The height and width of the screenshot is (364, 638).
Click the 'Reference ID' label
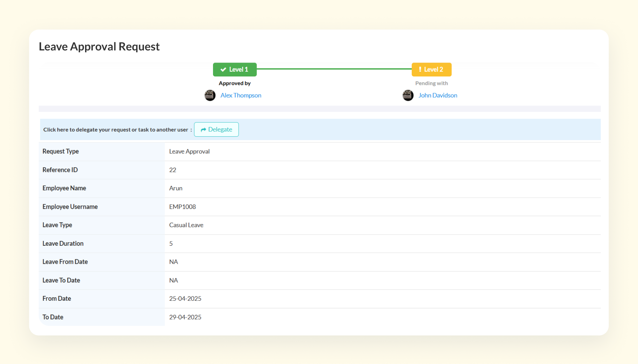click(60, 170)
